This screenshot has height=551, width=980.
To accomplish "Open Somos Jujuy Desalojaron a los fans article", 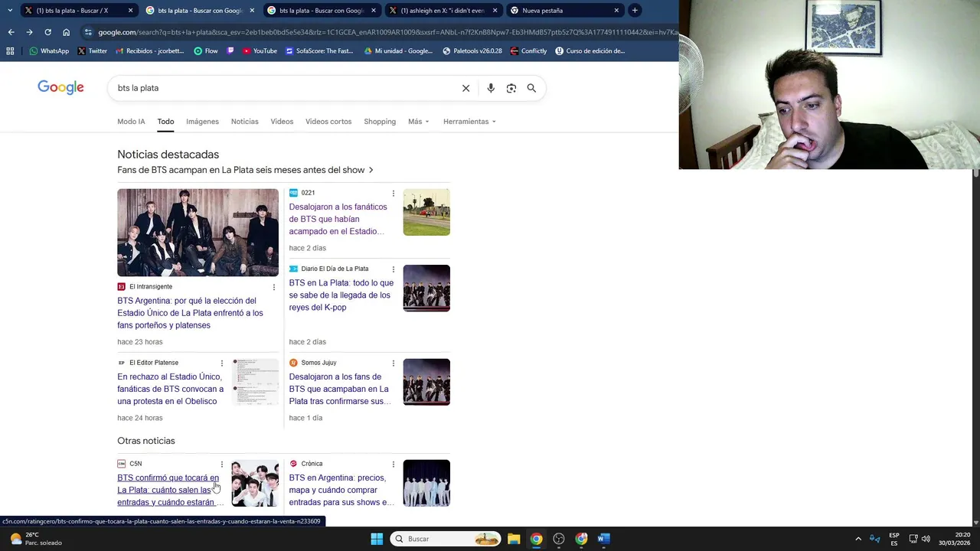I will point(339,389).
